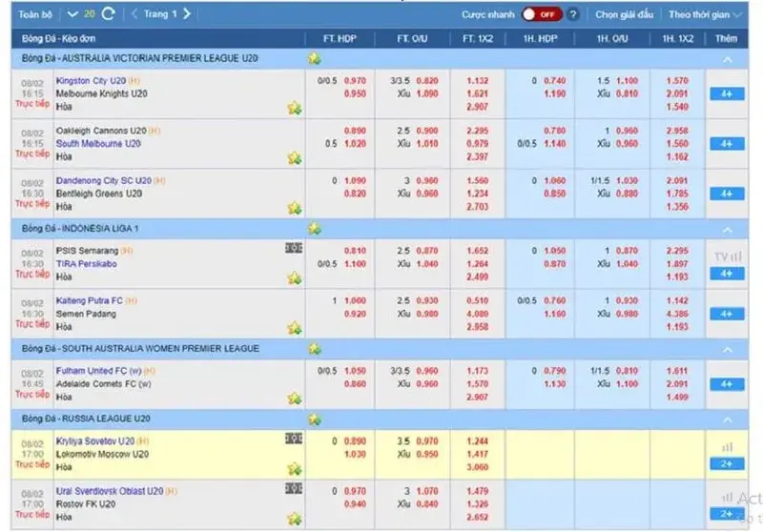
Task: Collapse the Indonesia Liga 1 section
Action: tap(727, 230)
